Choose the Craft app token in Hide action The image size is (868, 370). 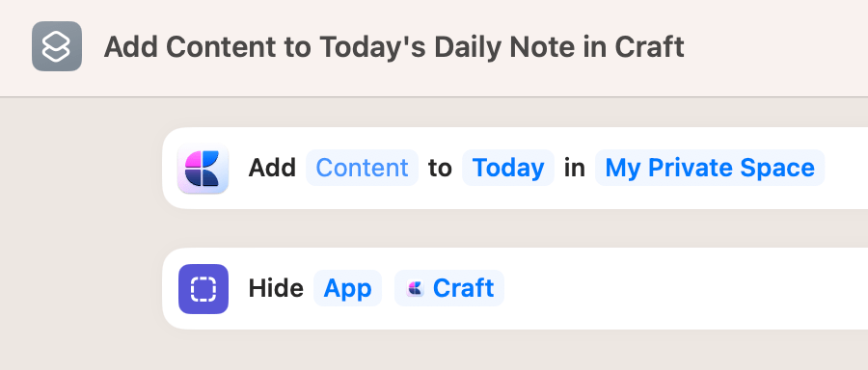pos(448,288)
